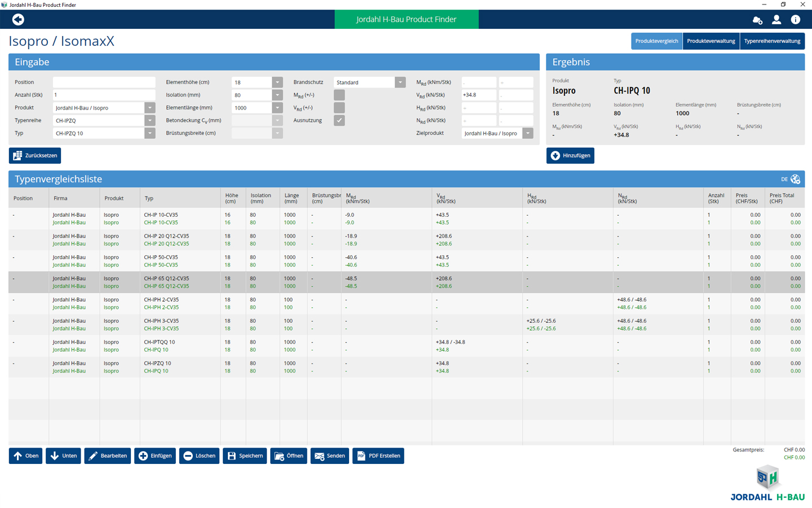
Task: Select the CH-IPH 2-CV35 row
Action: tap(407, 304)
